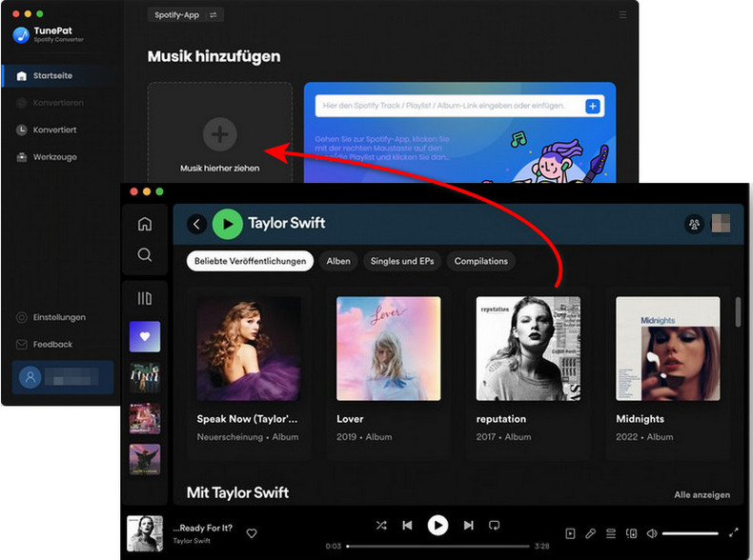Open Liked Songs heart tile in Spotify
753x560 pixels.
[x=145, y=337]
